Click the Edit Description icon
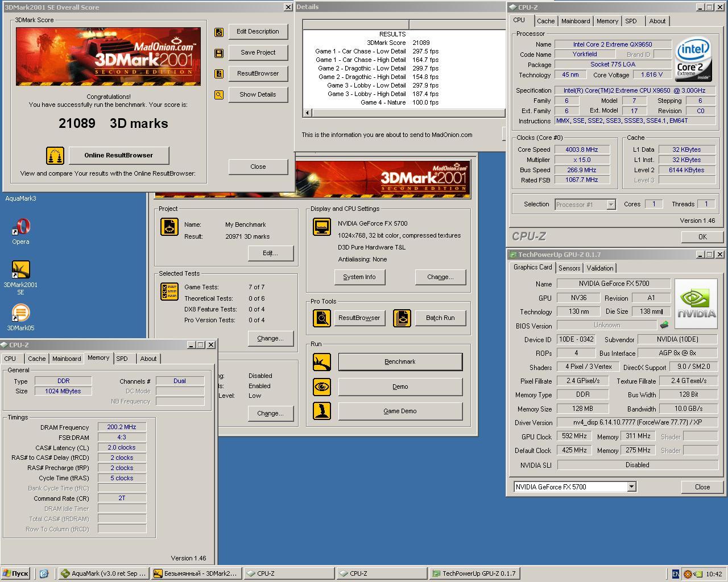The height and width of the screenshot is (582, 728). (x=219, y=32)
